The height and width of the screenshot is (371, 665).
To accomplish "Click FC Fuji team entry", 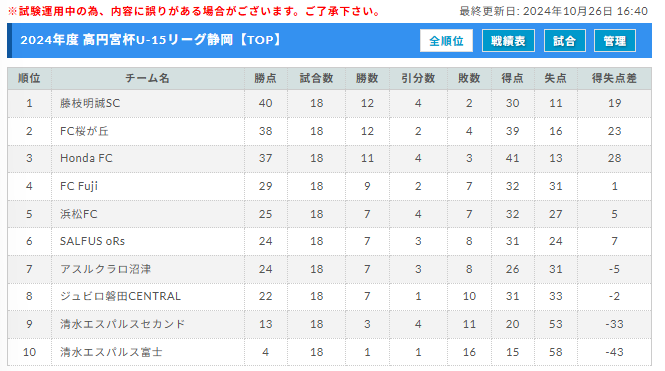I will pos(79,186).
